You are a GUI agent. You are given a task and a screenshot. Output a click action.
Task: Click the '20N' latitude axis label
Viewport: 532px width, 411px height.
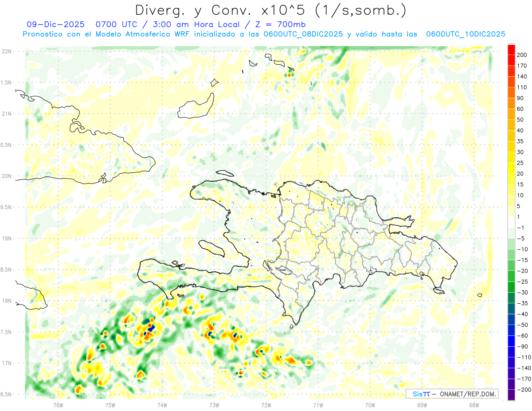click(x=7, y=176)
